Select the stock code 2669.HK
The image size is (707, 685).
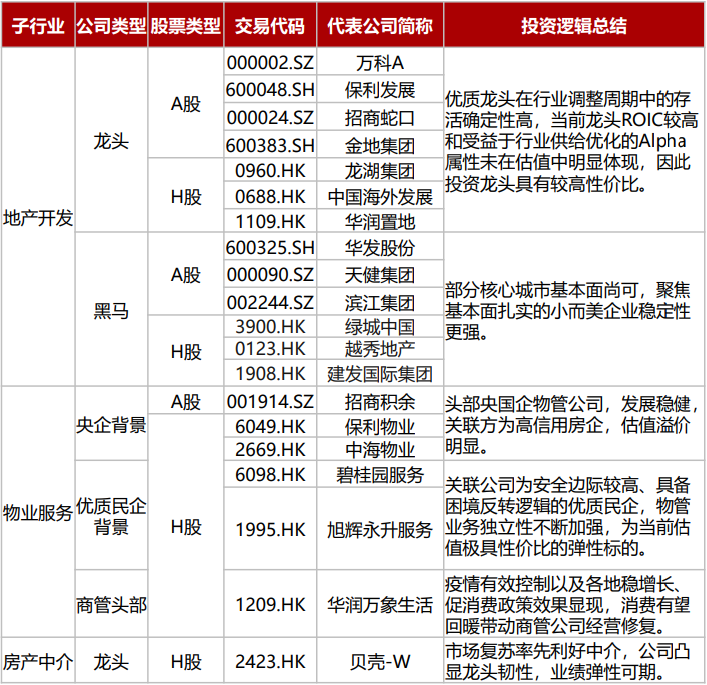point(270,449)
